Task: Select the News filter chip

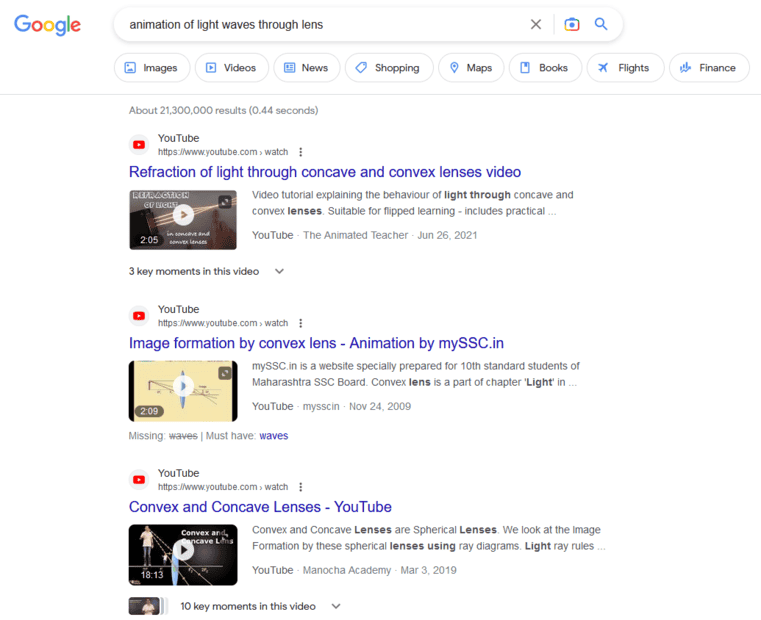Action: click(x=305, y=68)
